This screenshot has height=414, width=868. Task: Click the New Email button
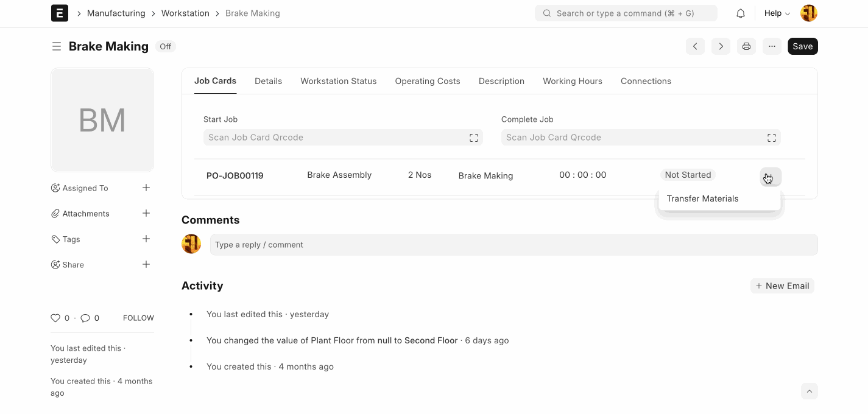[782, 286]
